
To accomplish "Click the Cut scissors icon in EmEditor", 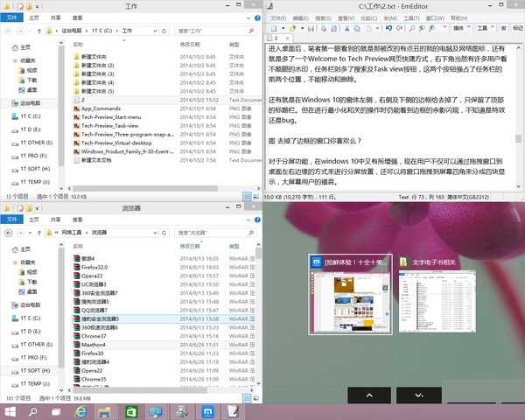I will click(x=346, y=29).
